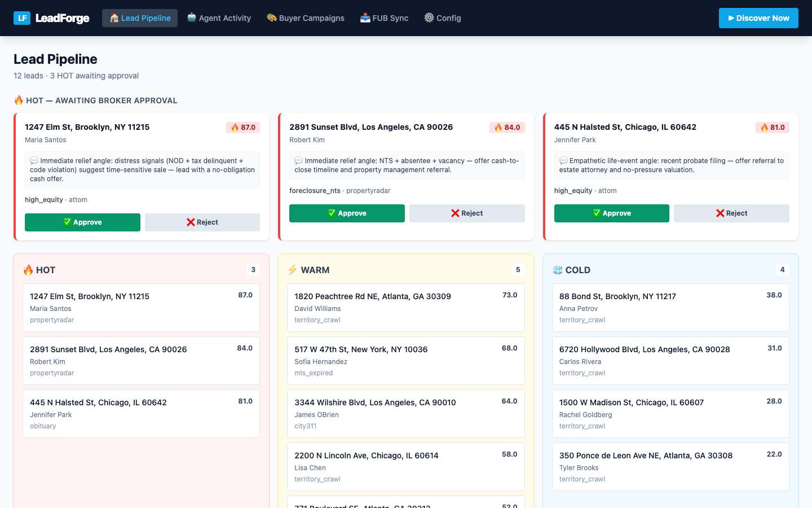This screenshot has height=508, width=812.
Task: Click the lightning icon beside WARM title
Action: pyautogui.click(x=293, y=270)
